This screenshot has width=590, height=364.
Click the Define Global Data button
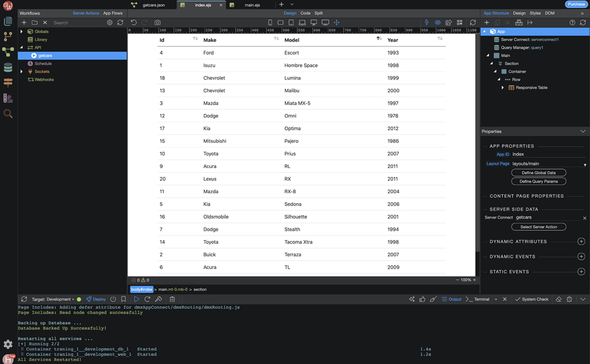[538, 172]
